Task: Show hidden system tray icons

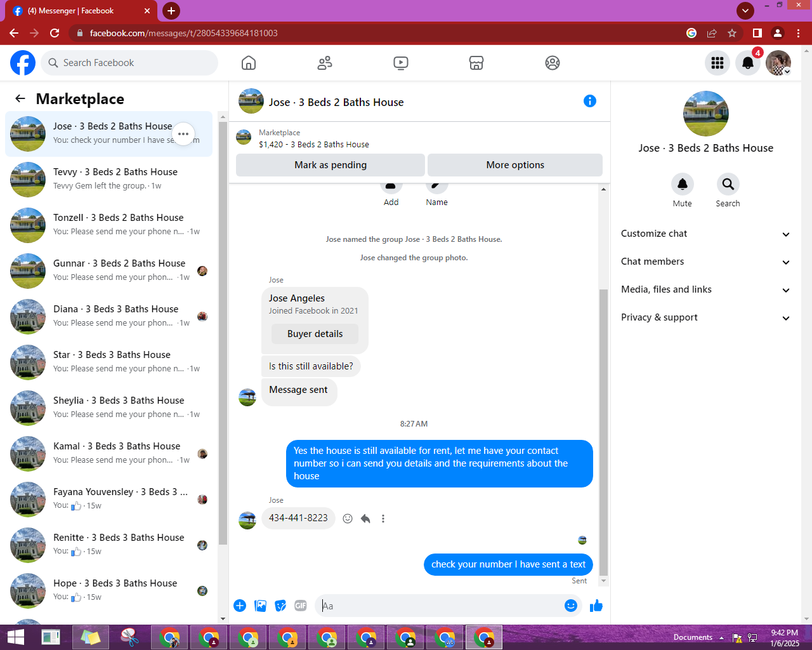Action: click(721, 638)
